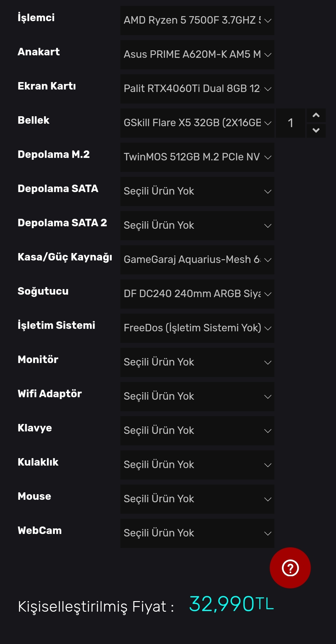Choose a monitor from the Monitör dropdown
This screenshot has width=336, height=644.
[197, 362]
